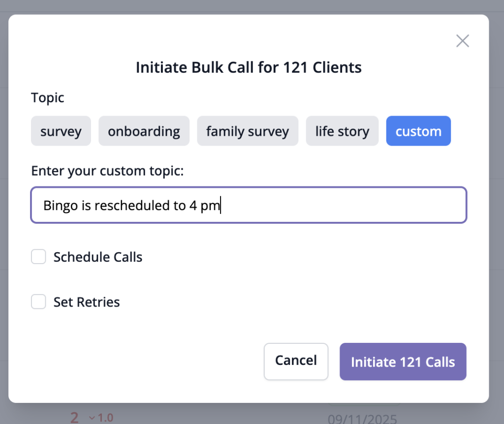
Task: Select the custom topic chip
Action: tap(418, 131)
